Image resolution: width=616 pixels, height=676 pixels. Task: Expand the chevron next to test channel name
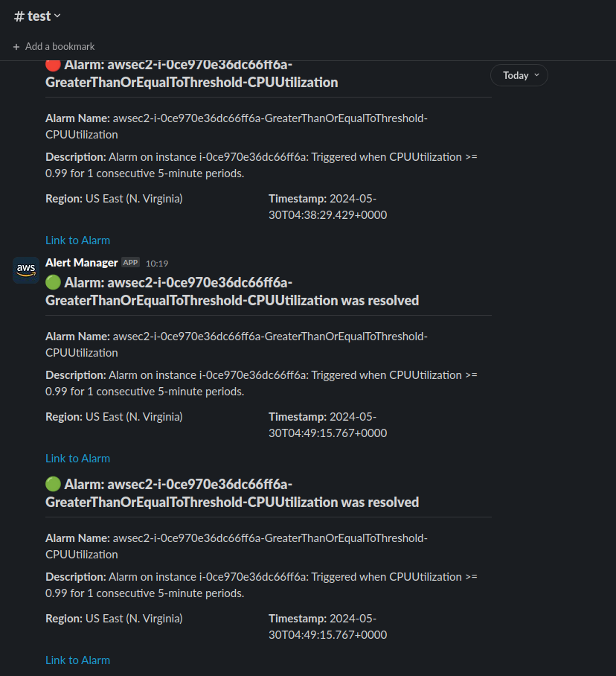pyautogui.click(x=58, y=16)
